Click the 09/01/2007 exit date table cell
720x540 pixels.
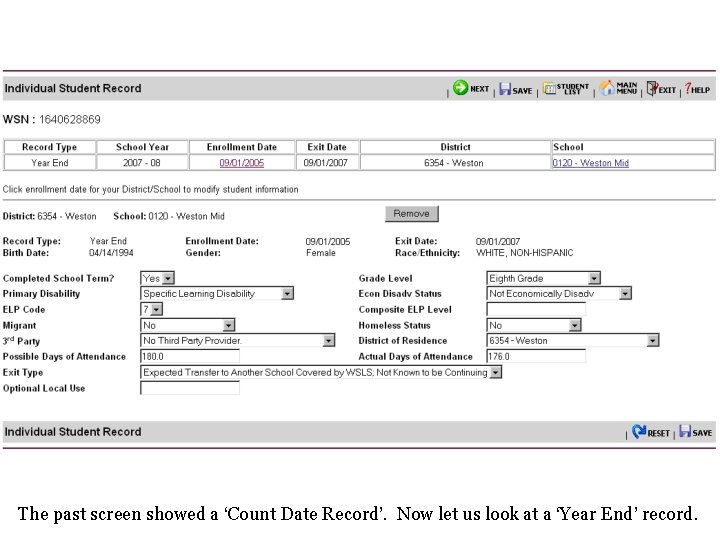pyautogui.click(x=326, y=163)
